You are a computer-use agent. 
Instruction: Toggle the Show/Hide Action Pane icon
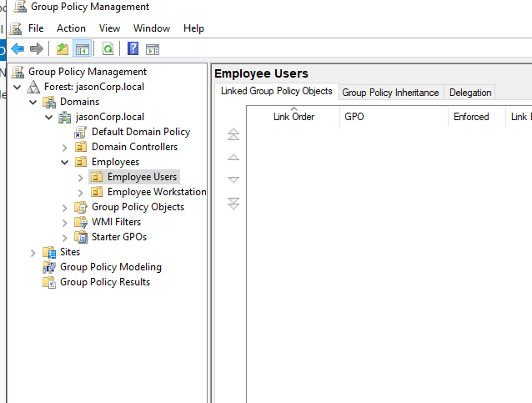pyautogui.click(x=153, y=49)
